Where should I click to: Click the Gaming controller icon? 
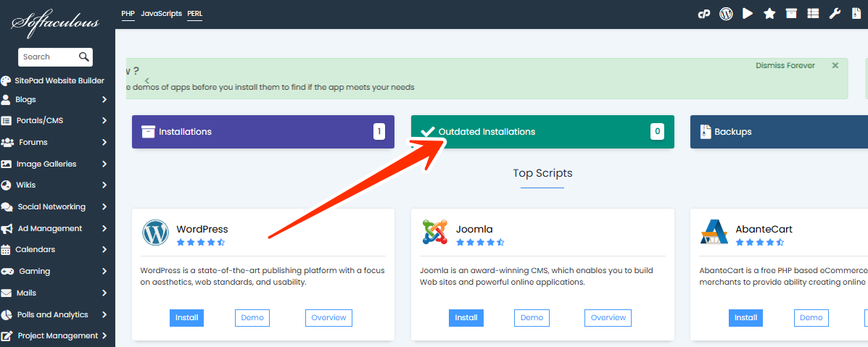pyautogui.click(x=7, y=271)
